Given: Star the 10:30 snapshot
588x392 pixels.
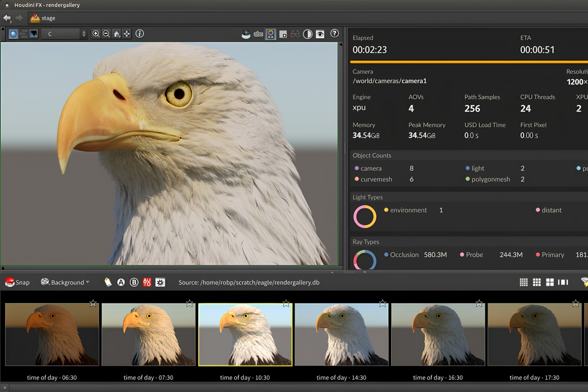Looking at the screenshot, I should click(286, 303).
